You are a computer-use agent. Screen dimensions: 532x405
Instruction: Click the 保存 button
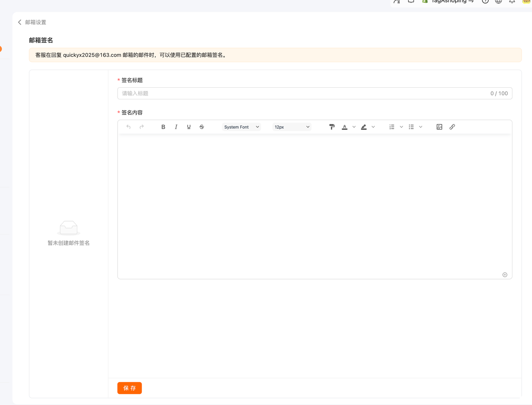(130, 388)
